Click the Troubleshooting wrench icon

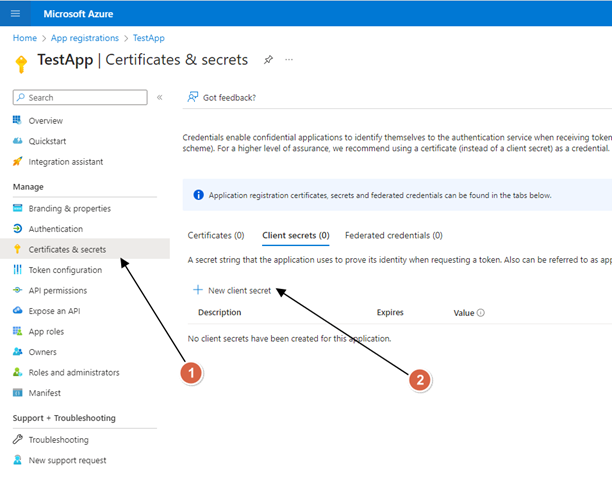point(18,439)
